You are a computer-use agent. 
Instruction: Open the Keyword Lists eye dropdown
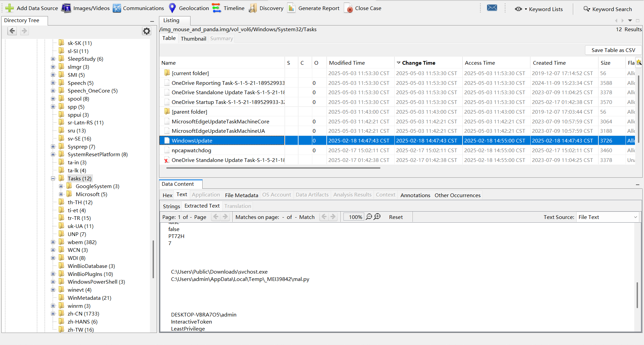(x=521, y=9)
